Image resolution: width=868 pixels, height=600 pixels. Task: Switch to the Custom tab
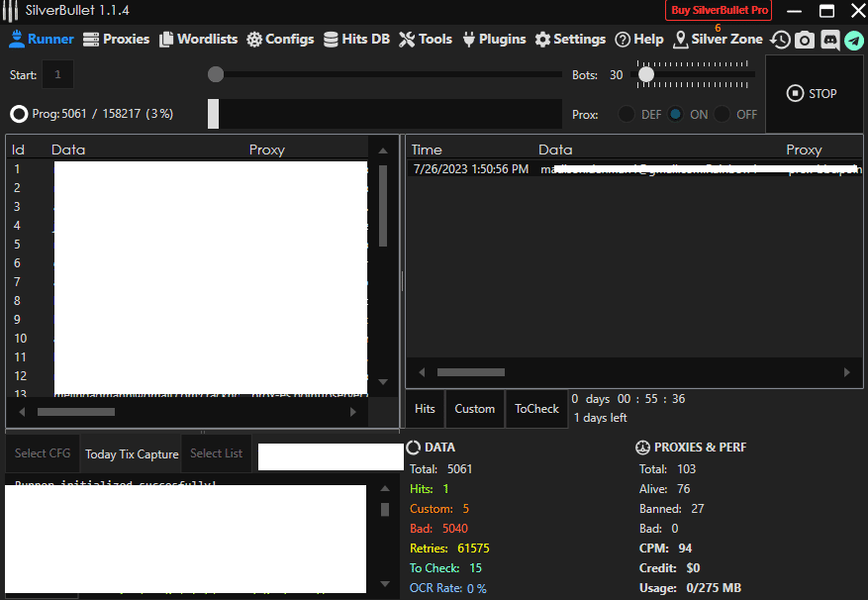[x=474, y=409]
